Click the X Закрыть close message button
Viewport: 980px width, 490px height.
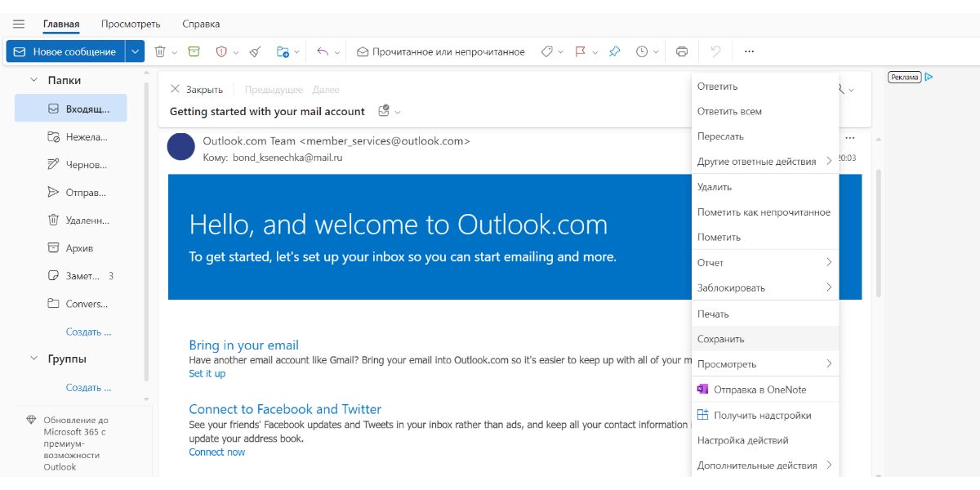196,89
